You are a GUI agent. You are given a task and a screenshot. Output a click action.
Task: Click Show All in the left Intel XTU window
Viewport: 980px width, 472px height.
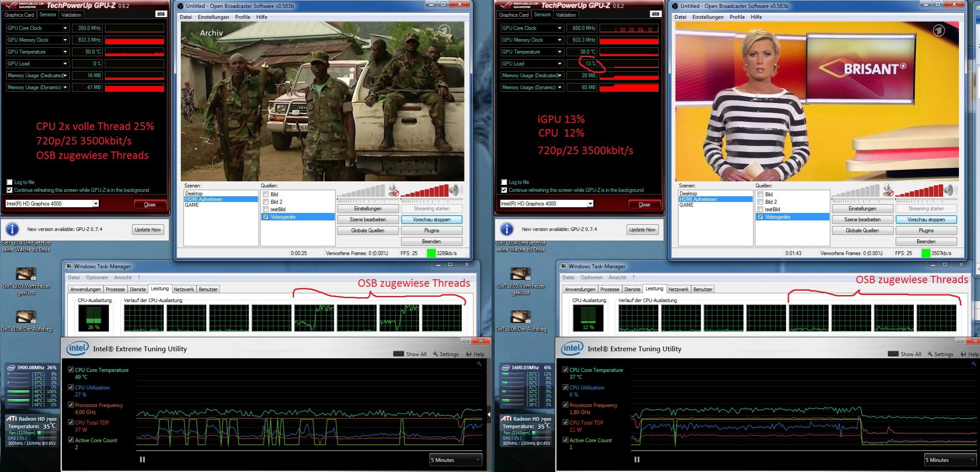[x=410, y=354]
